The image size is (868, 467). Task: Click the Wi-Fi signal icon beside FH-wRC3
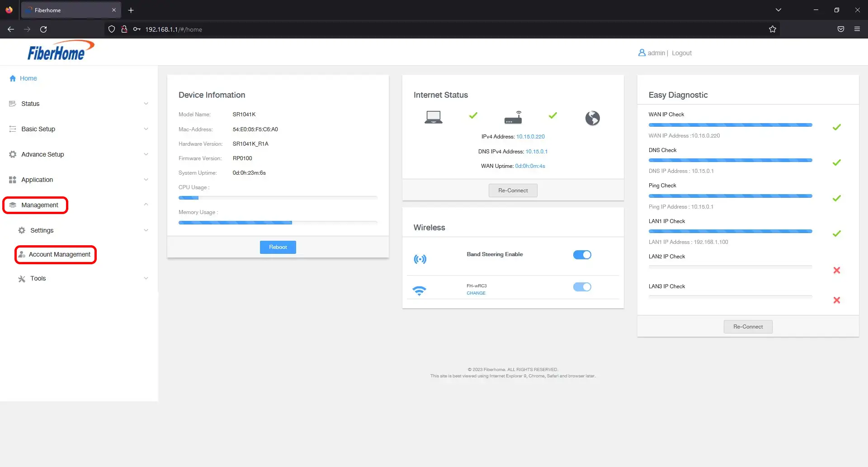pos(419,291)
